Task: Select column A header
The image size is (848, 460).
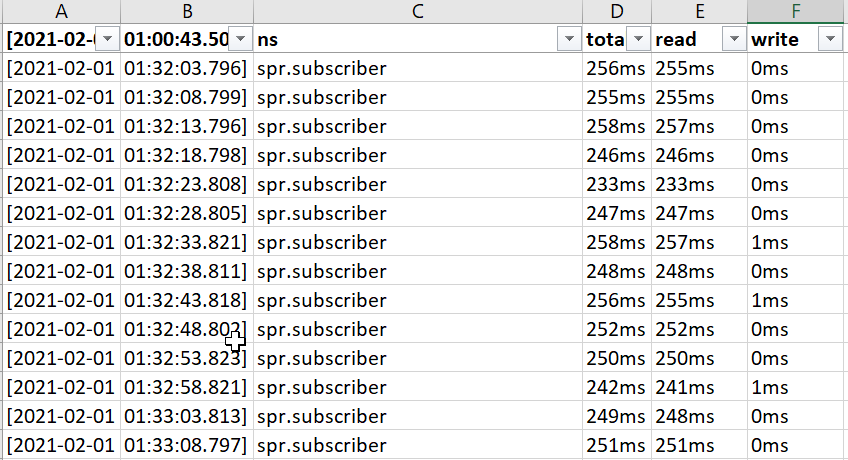Action: point(62,11)
